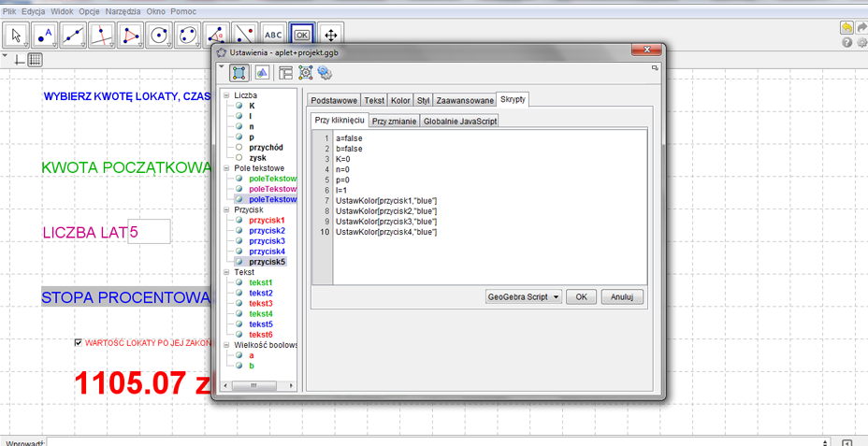Select the Perpendicular line tool
Viewport: 868px width, 446px height.
pos(102,36)
